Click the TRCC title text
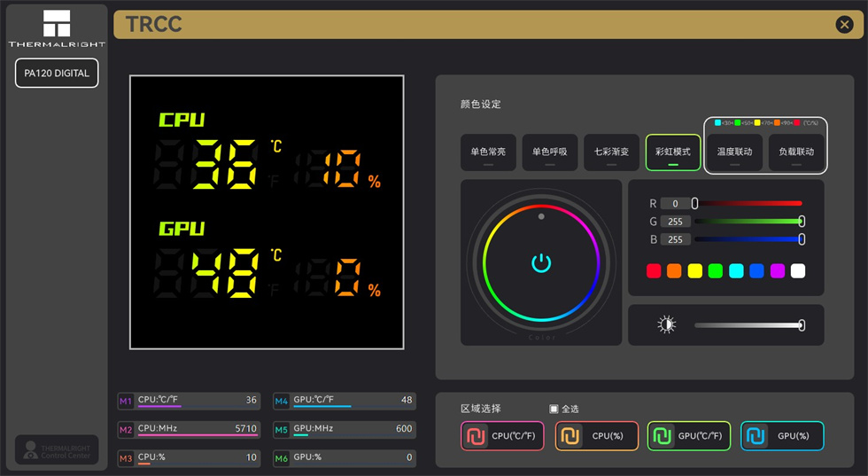Screen dimensions: 868x476 pyautogui.click(x=153, y=25)
